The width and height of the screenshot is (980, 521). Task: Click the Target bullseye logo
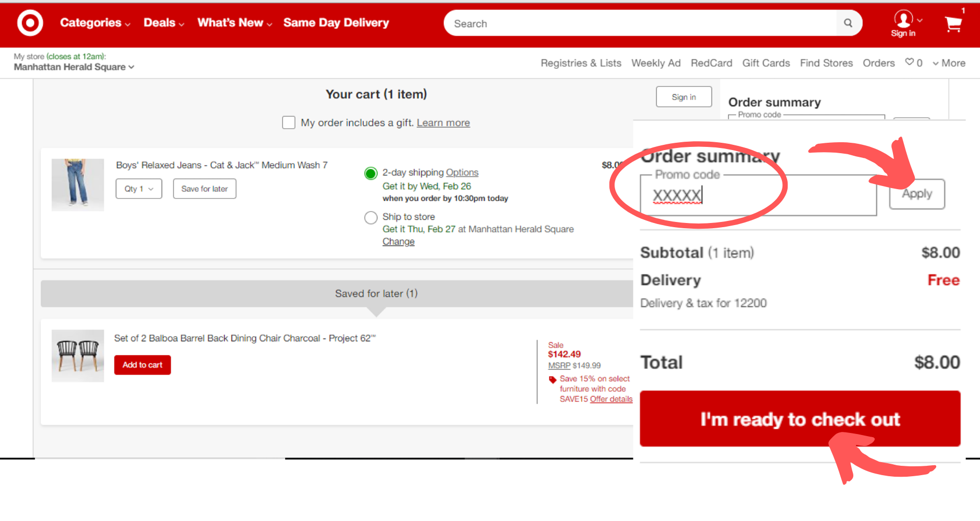click(30, 23)
